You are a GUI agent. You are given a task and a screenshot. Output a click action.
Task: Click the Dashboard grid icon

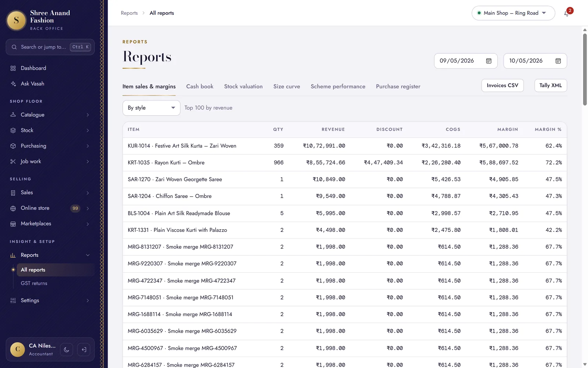[x=13, y=68]
